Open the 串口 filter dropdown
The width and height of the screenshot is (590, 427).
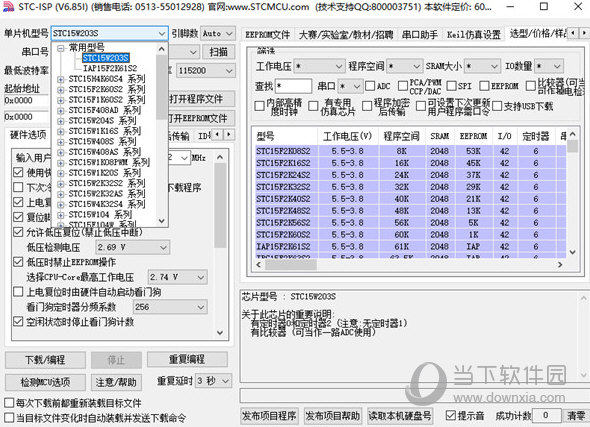[350, 86]
